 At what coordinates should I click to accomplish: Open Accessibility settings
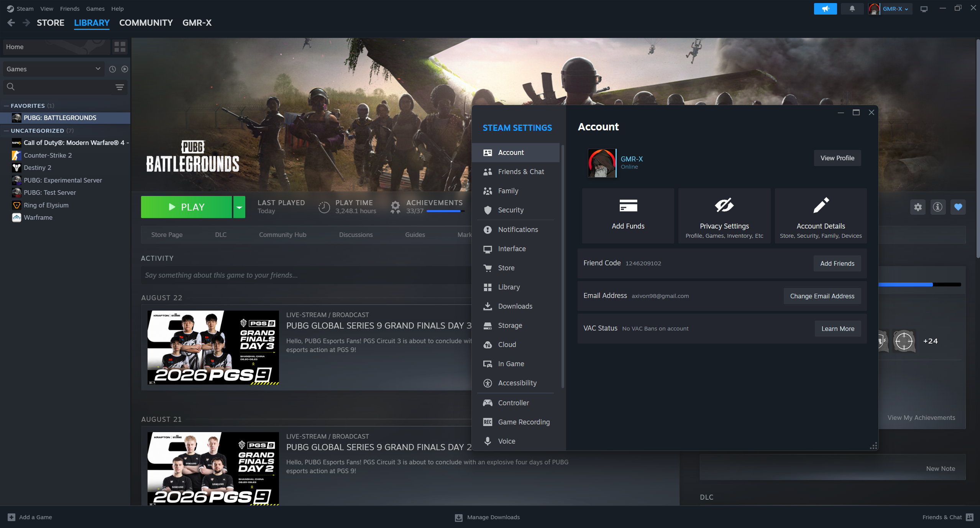pos(516,383)
